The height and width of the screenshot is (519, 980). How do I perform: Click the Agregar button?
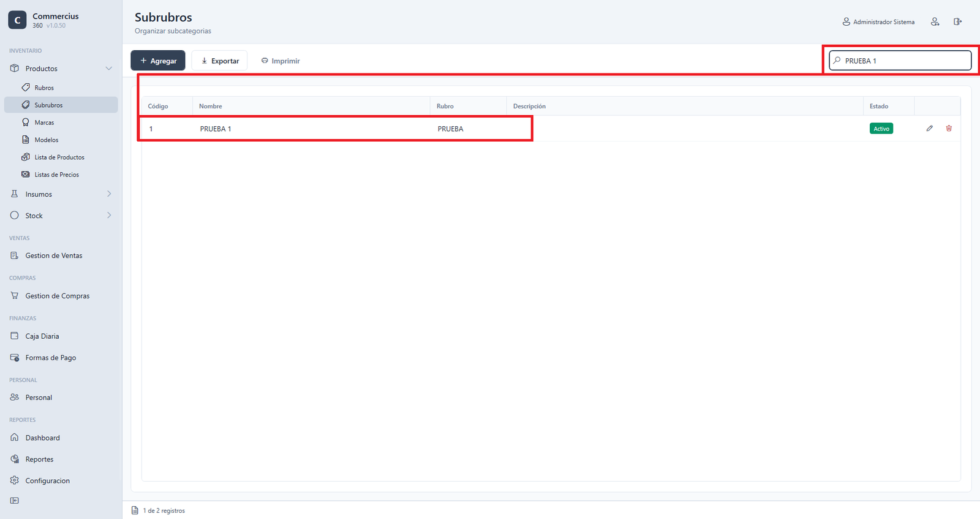[158, 61]
